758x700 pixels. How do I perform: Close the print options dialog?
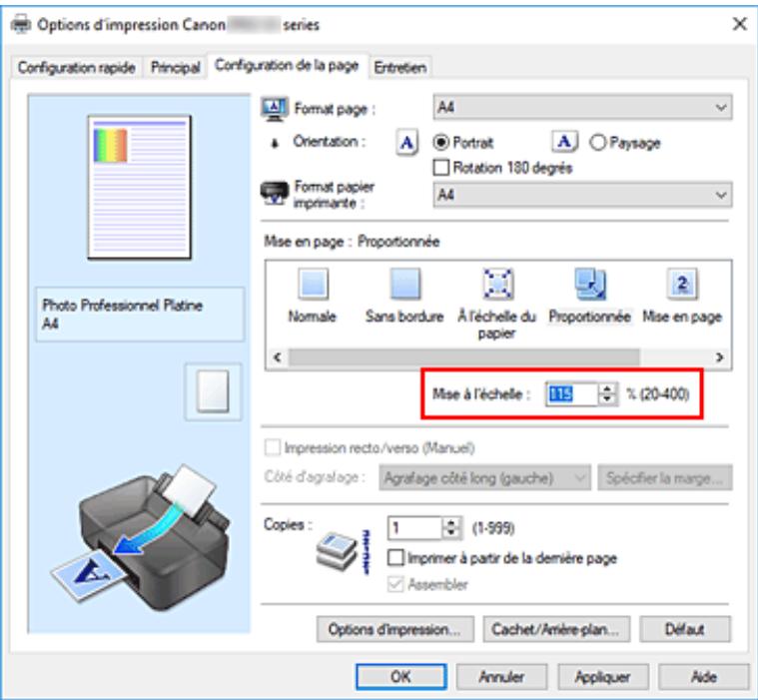[740, 24]
